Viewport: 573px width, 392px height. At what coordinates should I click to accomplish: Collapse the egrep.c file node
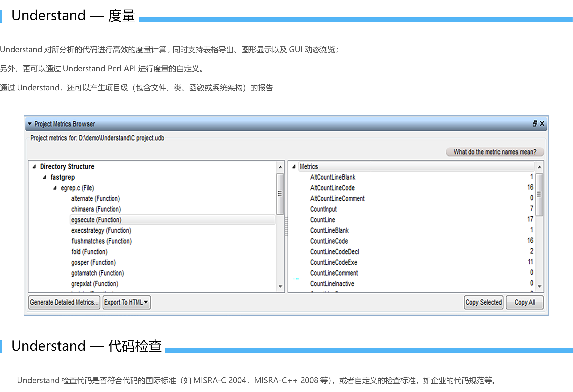(55, 188)
